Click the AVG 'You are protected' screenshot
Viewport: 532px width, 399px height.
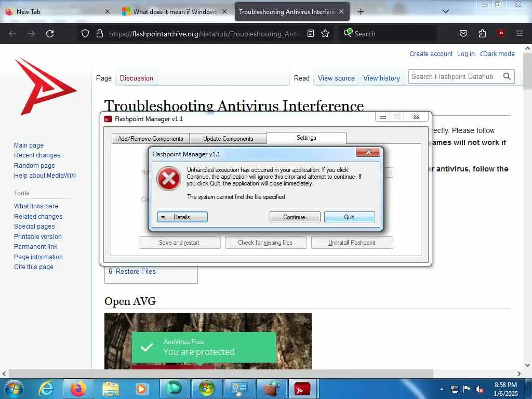[x=208, y=341]
